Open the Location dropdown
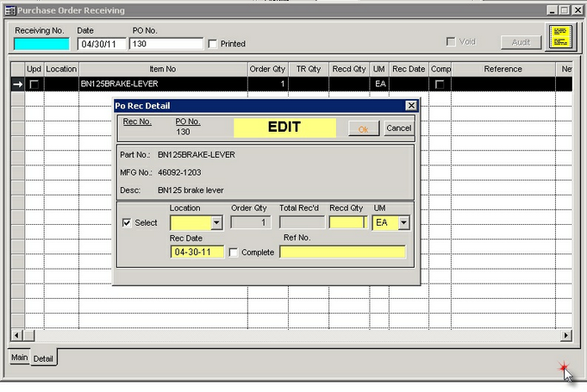 [217, 223]
